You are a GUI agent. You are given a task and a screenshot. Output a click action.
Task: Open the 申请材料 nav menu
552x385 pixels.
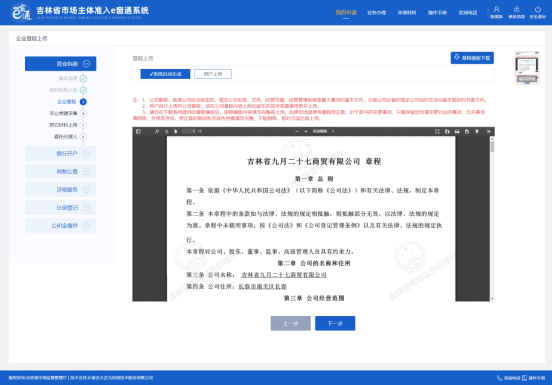pyautogui.click(x=407, y=13)
